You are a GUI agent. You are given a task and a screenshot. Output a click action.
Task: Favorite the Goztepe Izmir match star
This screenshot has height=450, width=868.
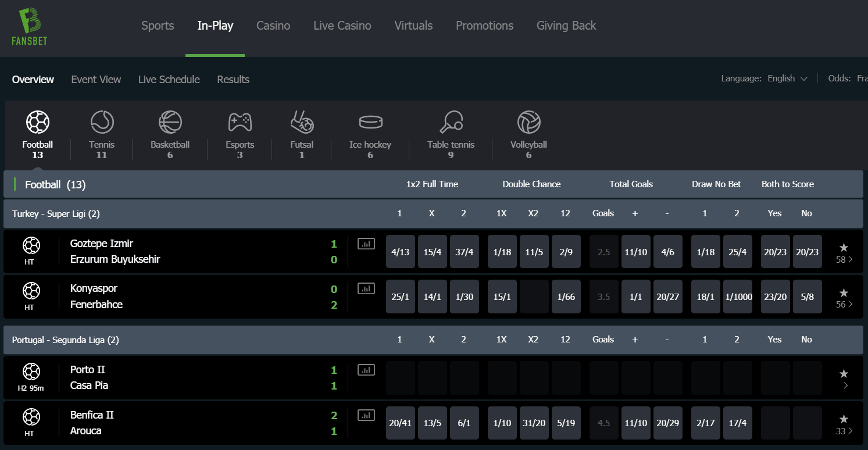[844, 248]
